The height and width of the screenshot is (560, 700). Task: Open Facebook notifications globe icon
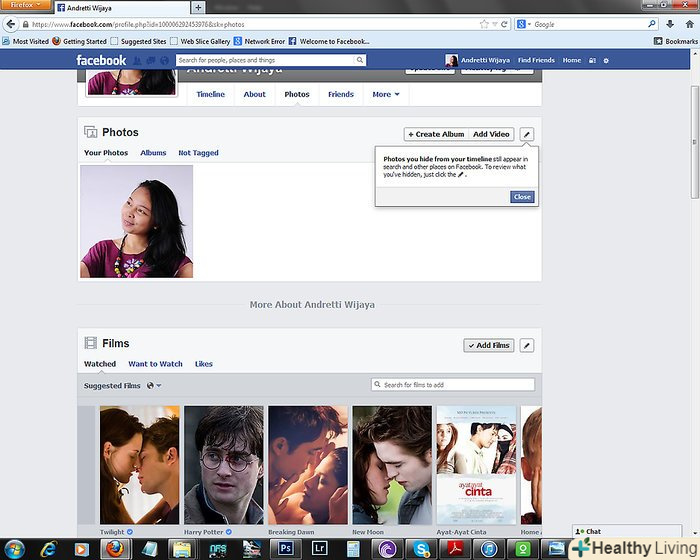click(x=164, y=60)
